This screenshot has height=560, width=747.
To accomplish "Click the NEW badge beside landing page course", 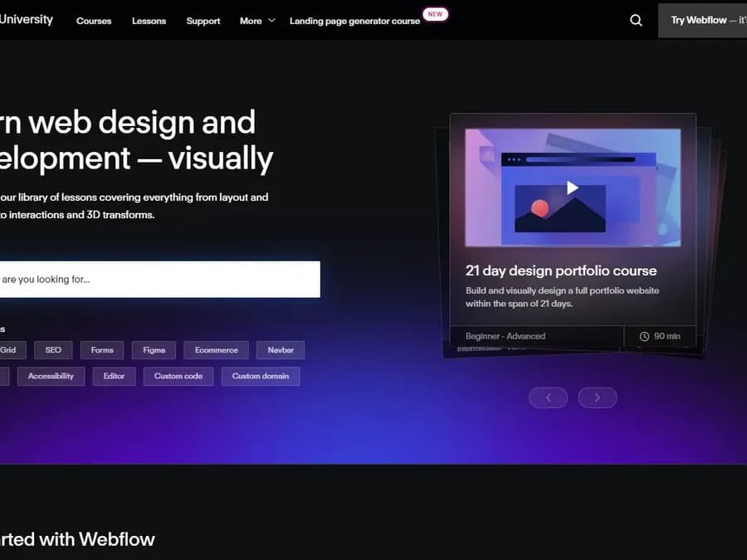I will click(x=435, y=14).
